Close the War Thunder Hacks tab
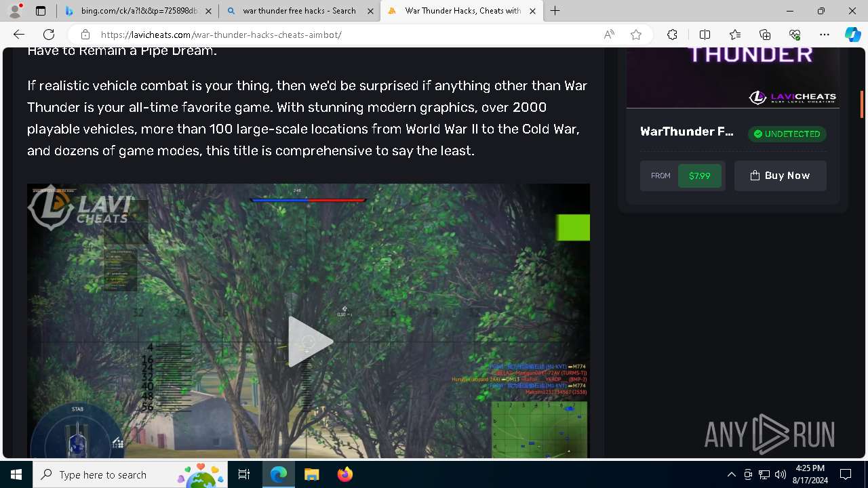The height and width of the screenshot is (488, 868). [x=532, y=11]
